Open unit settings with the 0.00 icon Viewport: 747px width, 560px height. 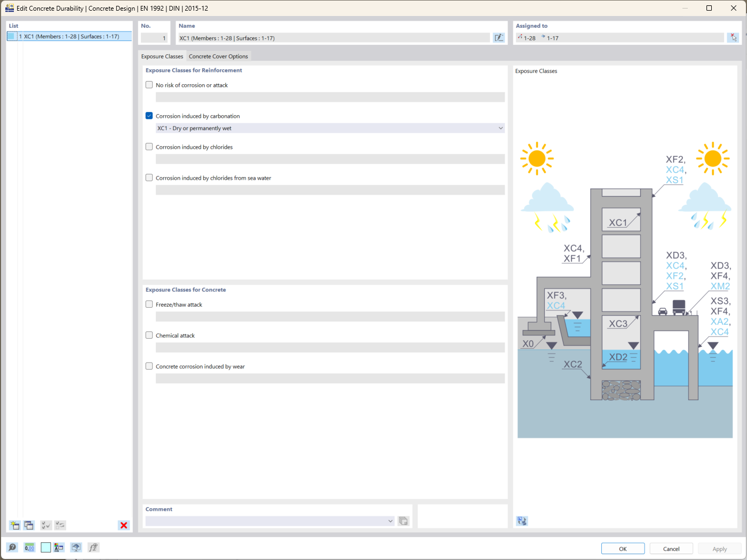click(x=29, y=547)
